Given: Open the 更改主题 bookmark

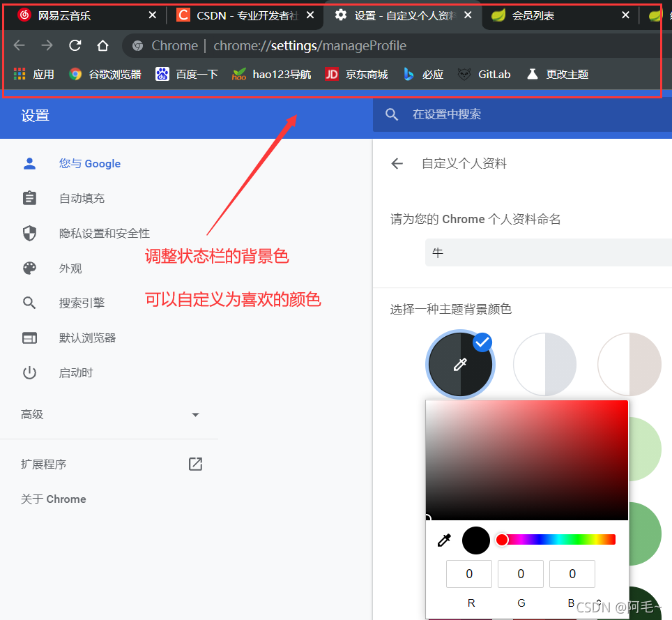Looking at the screenshot, I should pos(557,74).
